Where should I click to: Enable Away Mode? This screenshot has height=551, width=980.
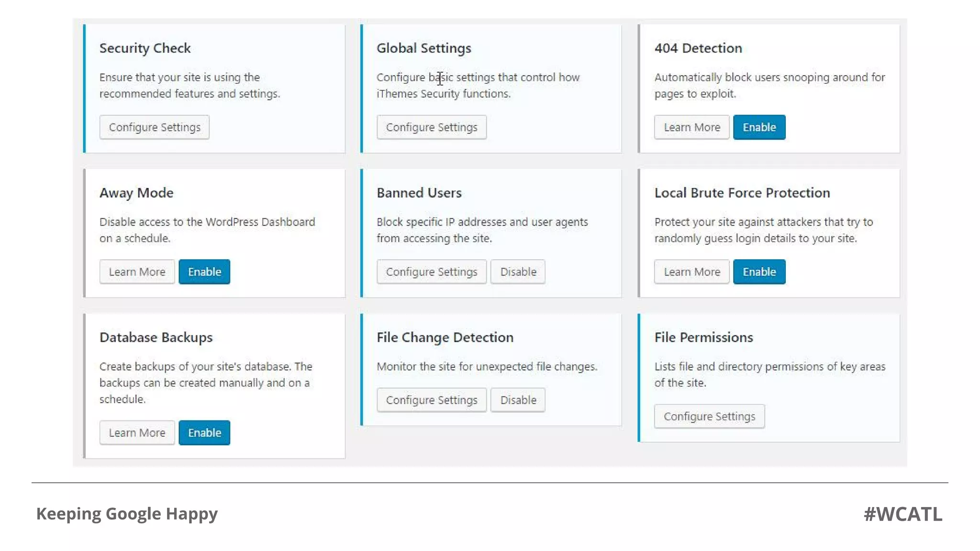pos(204,272)
